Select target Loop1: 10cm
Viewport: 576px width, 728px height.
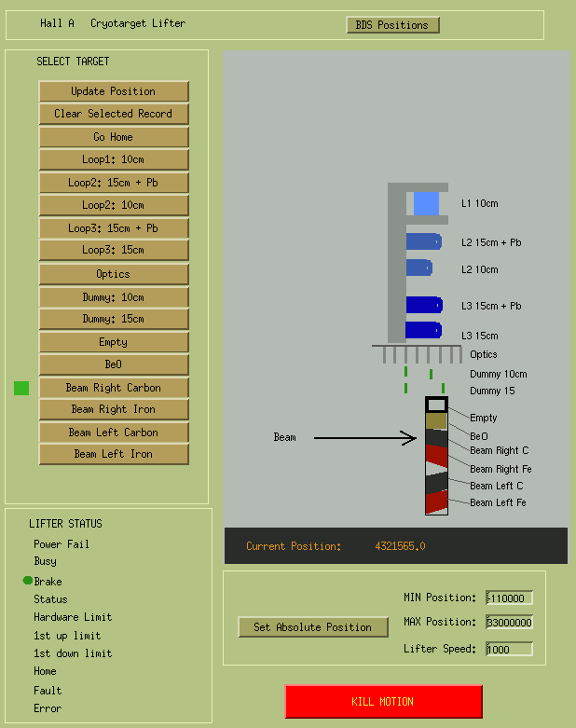tap(114, 159)
